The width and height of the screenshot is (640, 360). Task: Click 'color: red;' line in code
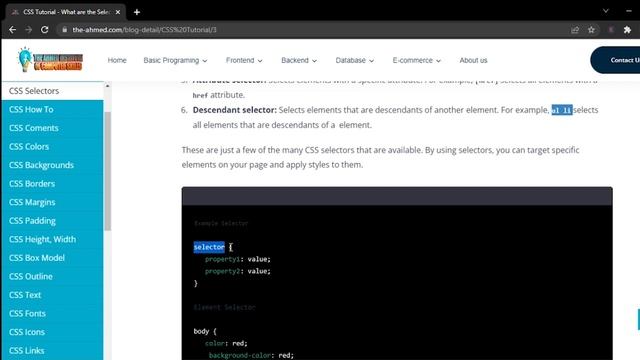[226, 343]
